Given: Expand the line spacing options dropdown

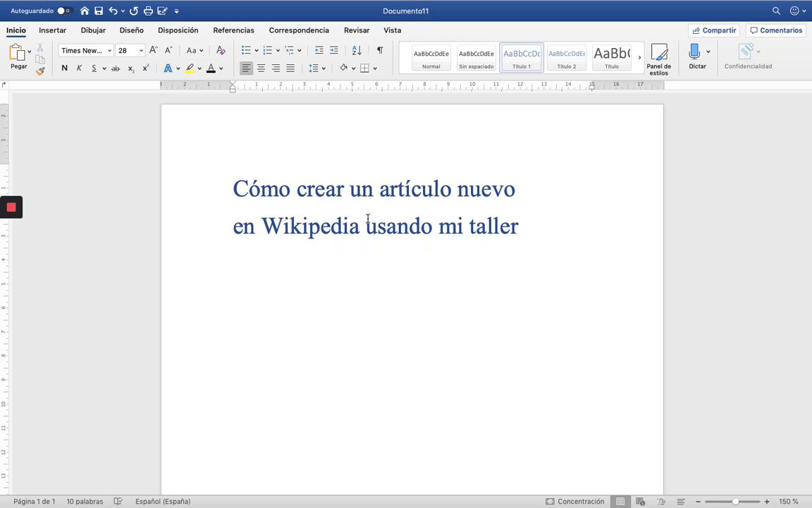Looking at the screenshot, I should coord(324,68).
